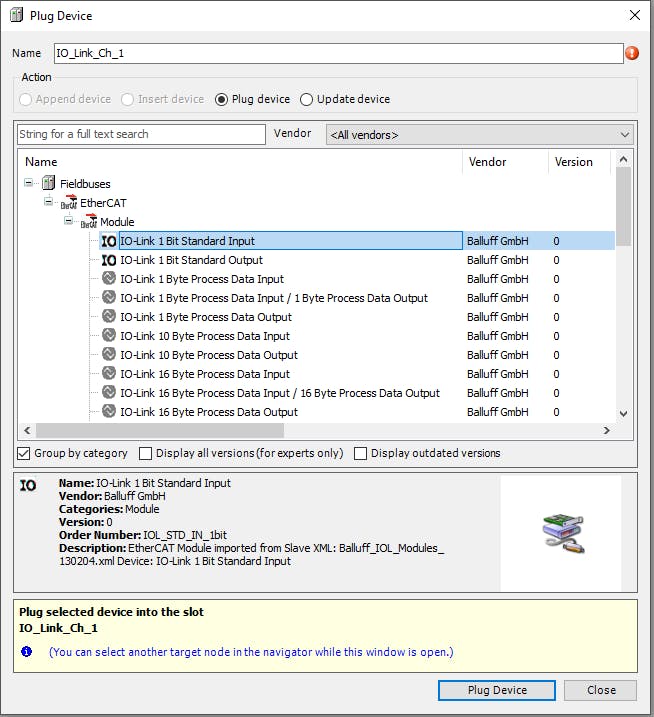The height and width of the screenshot is (717, 654).
Task: Click Balluff GmbH in 1 Bit Standard Output row
Action: click(498, 260)
